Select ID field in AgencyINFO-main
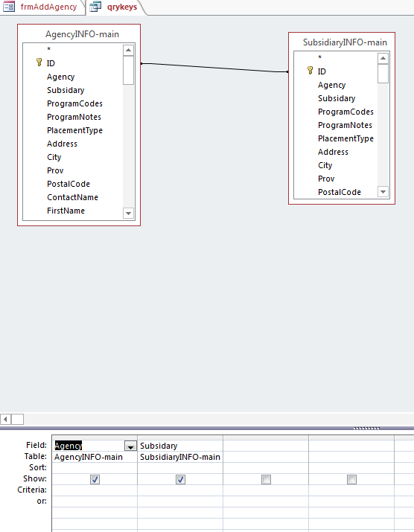Viewport: 414px width, 532px height. point(51,63)
